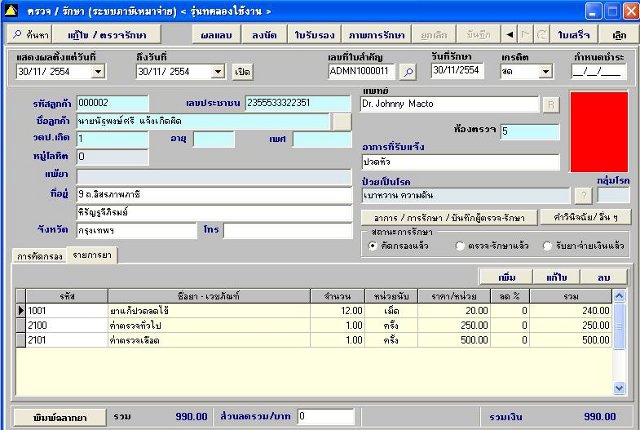Click the previous record arrow in toolbar
Viewport: 640px width, 430px height.
click(x=511, y=33)
